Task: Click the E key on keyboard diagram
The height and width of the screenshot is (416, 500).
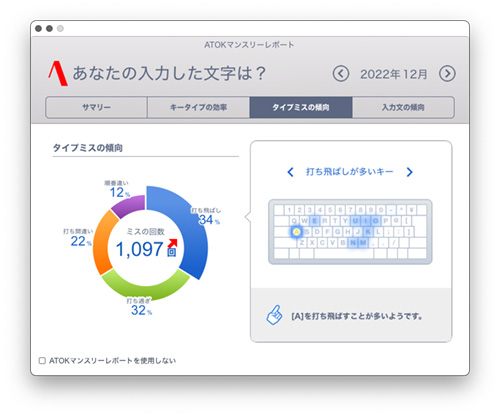Action: [x=315, y=221]
